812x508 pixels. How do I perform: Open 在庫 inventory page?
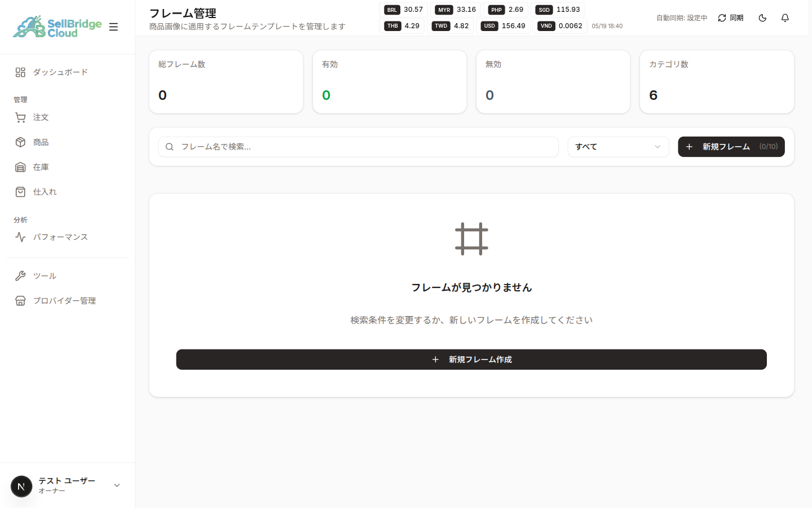click(x=68, y=167)
